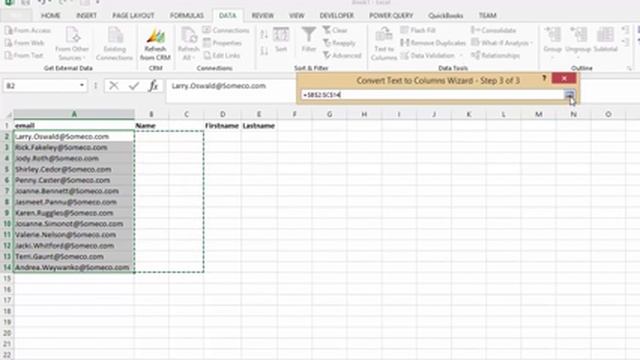Viewport: 640px width, 360px height.
Task: Open the Data Validation dropdown arrow
Action: point(461,56)
